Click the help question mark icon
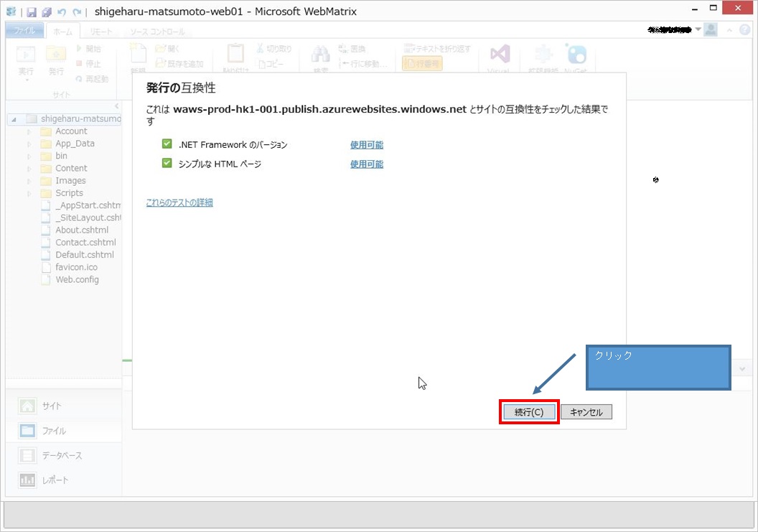Screen dimensions: 758x532 tap(745, 30)
